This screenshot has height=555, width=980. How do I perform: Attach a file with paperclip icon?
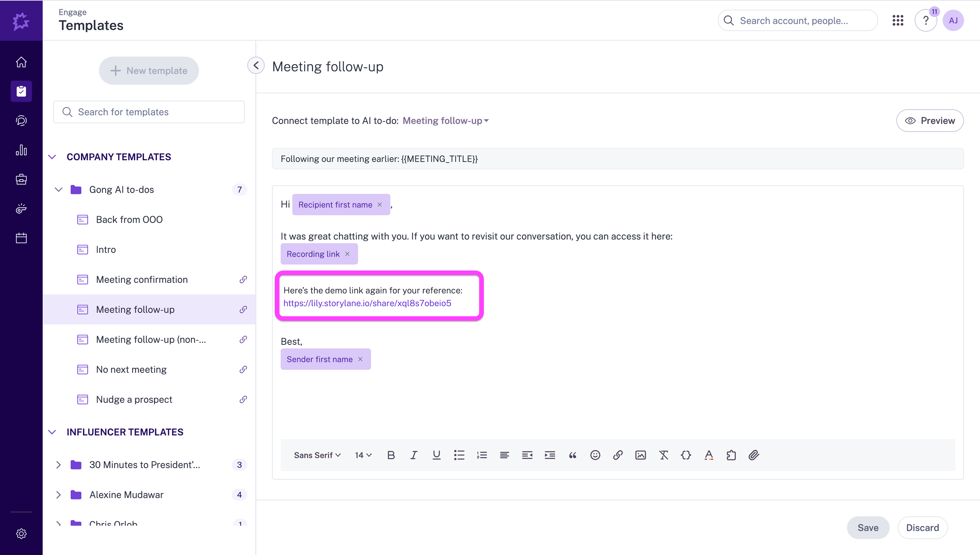point(754,455)
